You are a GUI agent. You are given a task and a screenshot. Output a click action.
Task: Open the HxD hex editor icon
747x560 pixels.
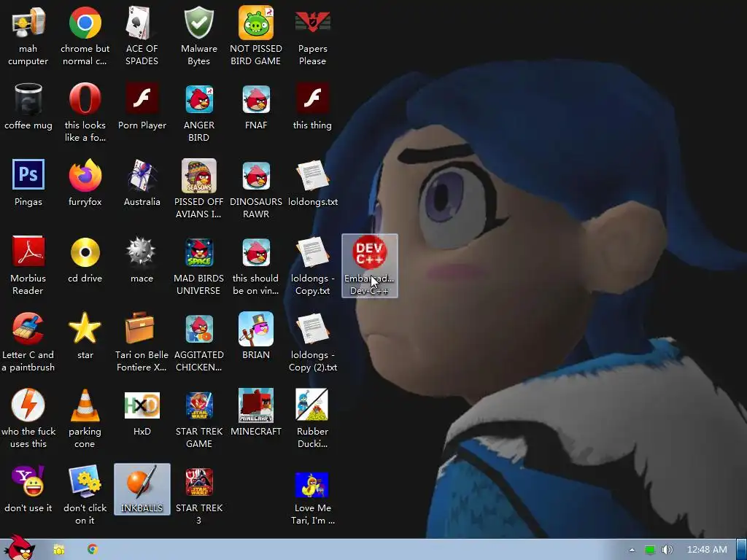click(x=142, y=413)
